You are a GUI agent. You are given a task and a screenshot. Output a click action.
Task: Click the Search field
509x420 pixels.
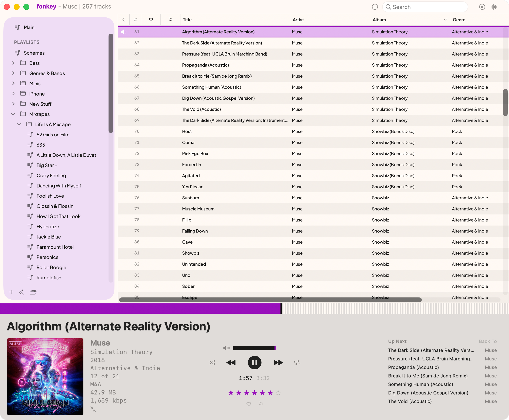pos(425,7)
